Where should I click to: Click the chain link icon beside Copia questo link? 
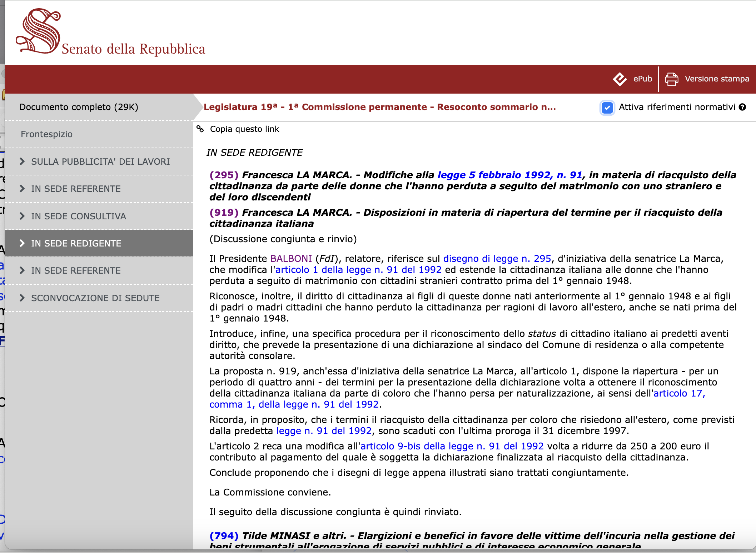(200, 129)
